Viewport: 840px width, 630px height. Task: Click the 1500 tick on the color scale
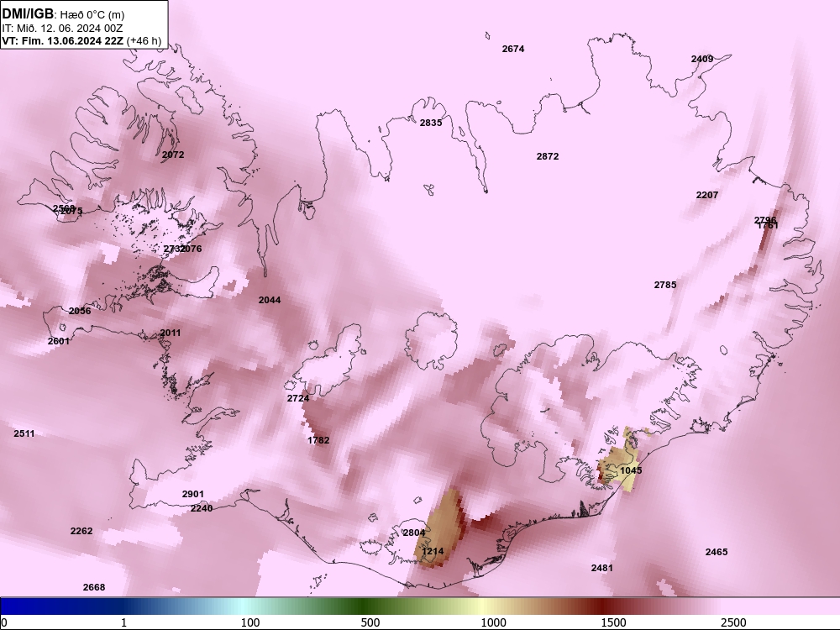tap(613, 622)
